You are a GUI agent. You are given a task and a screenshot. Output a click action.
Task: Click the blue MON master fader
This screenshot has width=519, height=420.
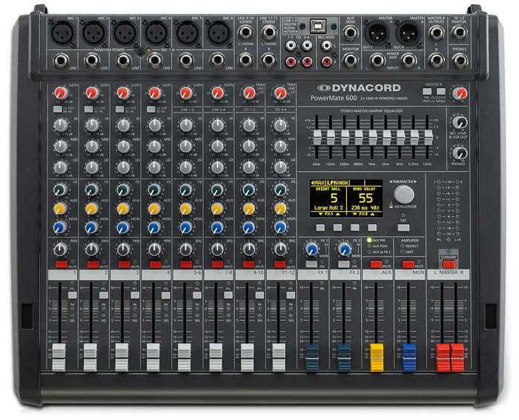tap(409, 358)
